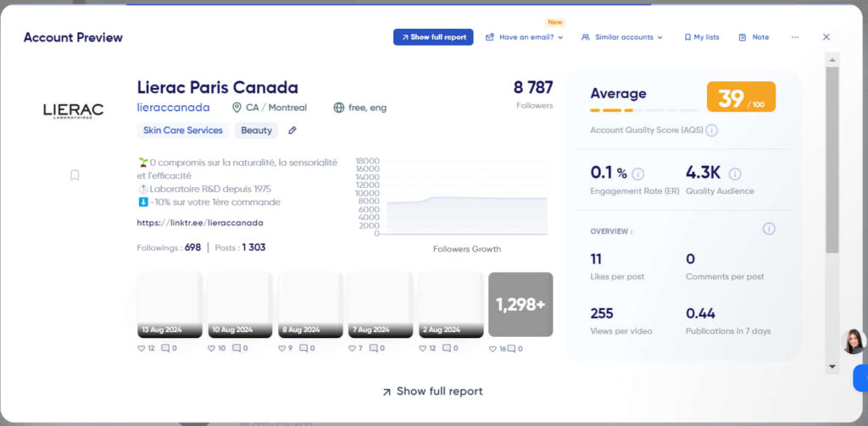The image size is (868, 426).
Task: Open the post from 10 Aug 2024
Action: (x=240, y=305)
